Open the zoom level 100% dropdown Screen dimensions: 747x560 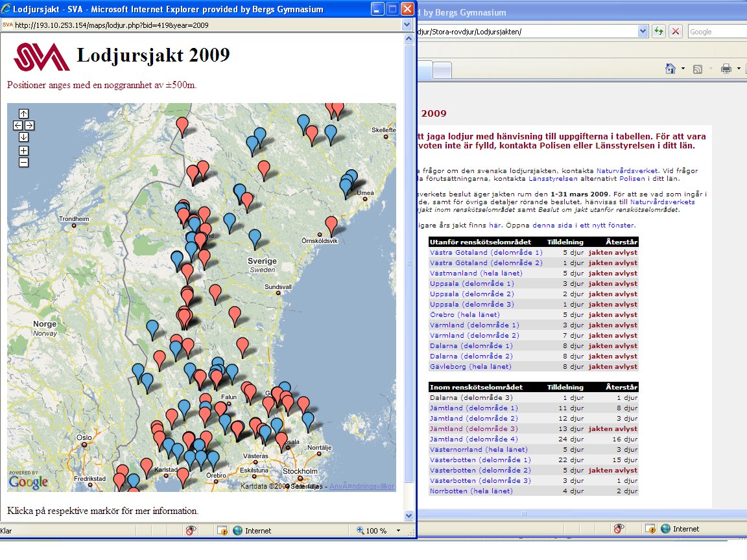coord(398,530)
